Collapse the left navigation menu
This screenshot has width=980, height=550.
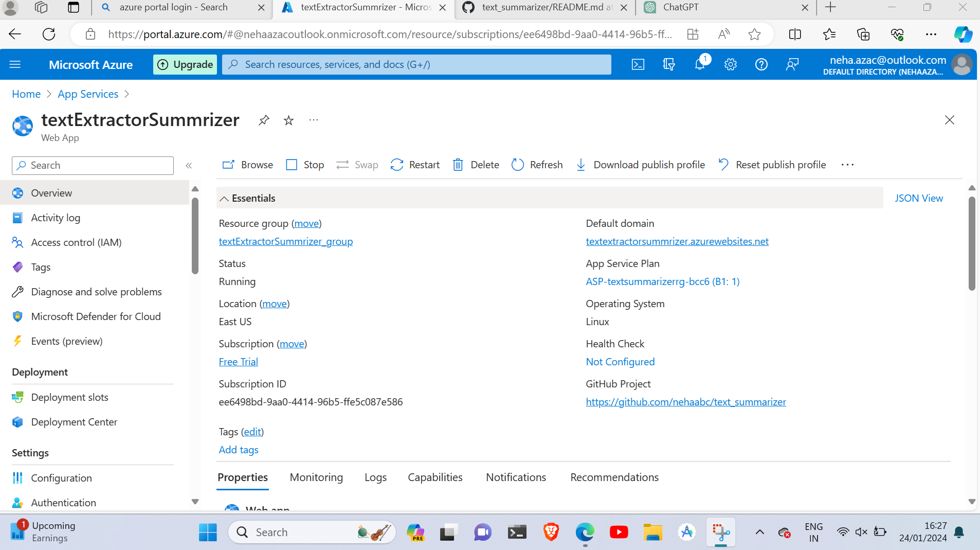(x=189, y=166)
